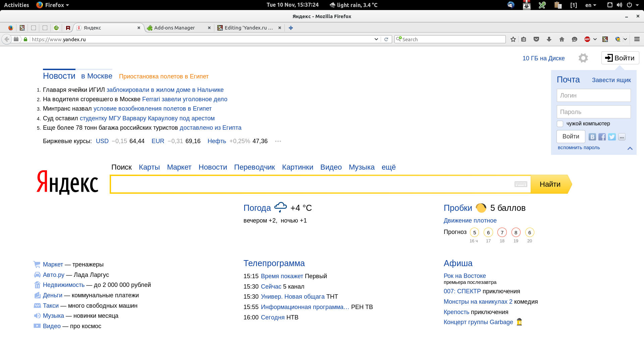644x362 pixels.
Task: Open 'Время покажет' TV listing
Action: coord(282,276)
